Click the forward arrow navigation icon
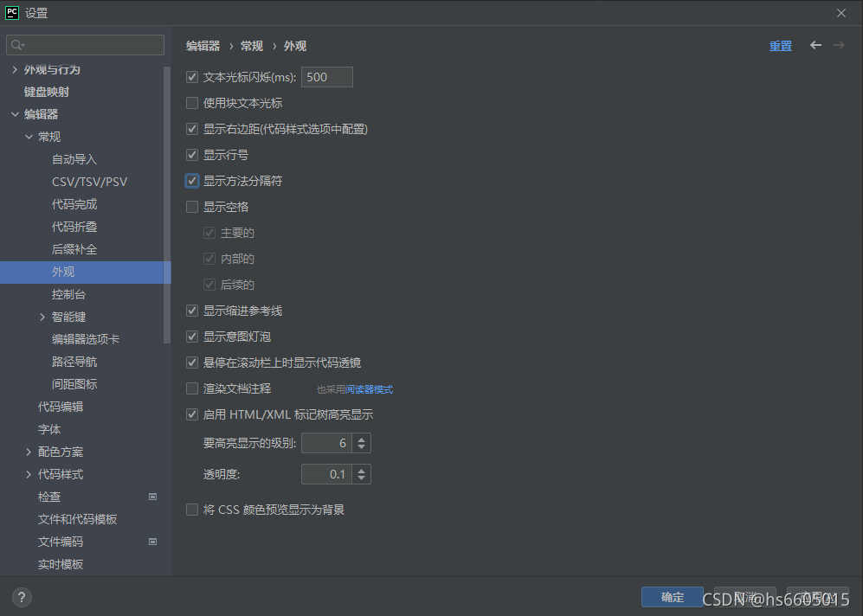This screenshot has width=863, height=616. point(839,45)
